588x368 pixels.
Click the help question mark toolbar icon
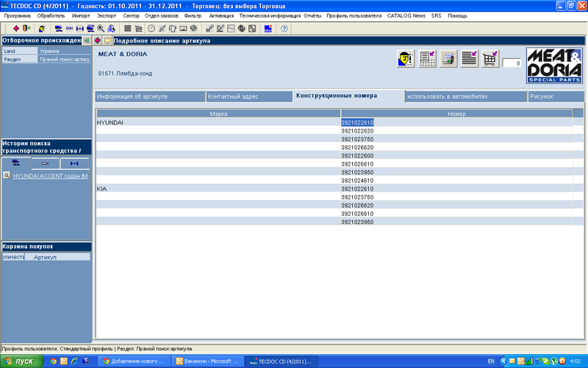tap(284, 29)
